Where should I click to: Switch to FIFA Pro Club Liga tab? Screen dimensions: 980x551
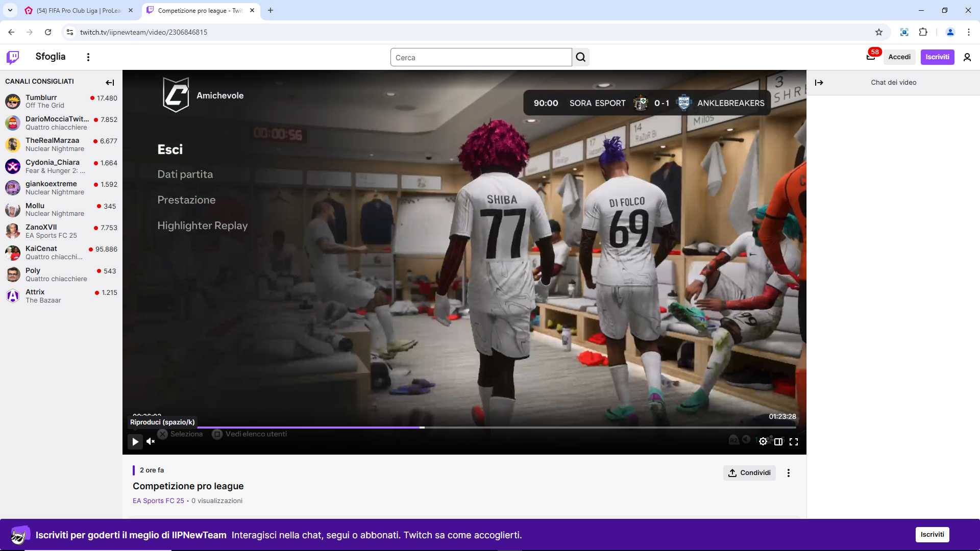(79, 10)
